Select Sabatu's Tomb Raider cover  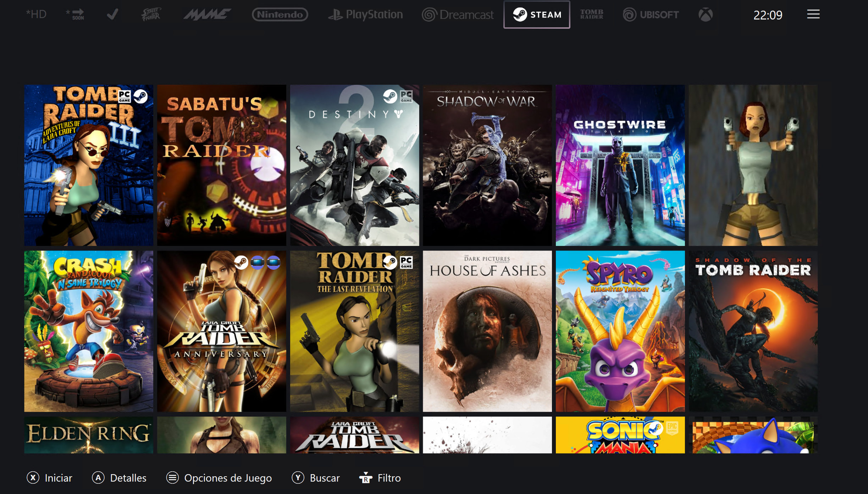pyautogui.click(x=222, y=165)
